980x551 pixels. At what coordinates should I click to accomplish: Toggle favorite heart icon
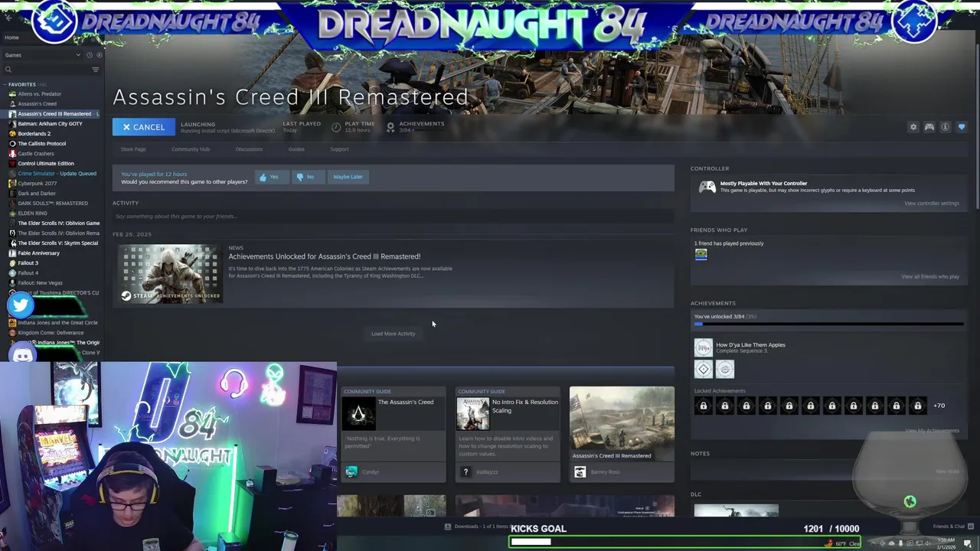[962, 127]
